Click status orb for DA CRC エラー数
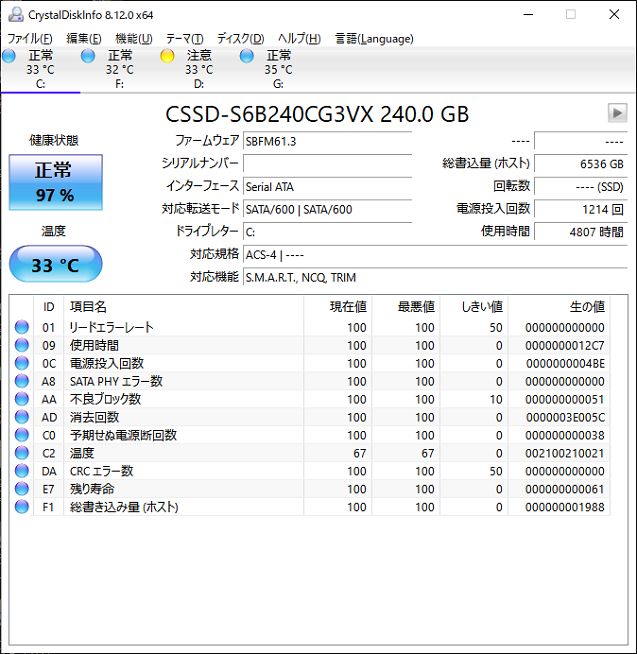 [x=22, y=470]
